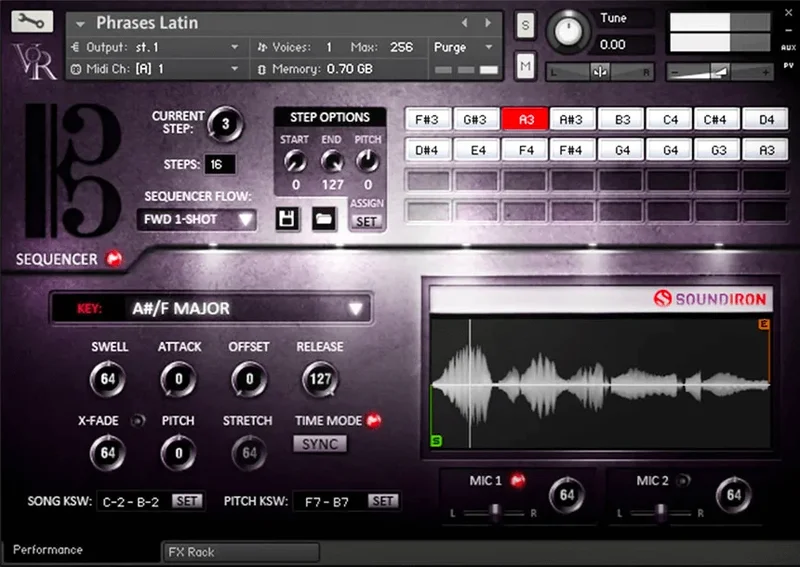Click the OFFSET knob
800x567 pixels.
(x=249, y=379)
